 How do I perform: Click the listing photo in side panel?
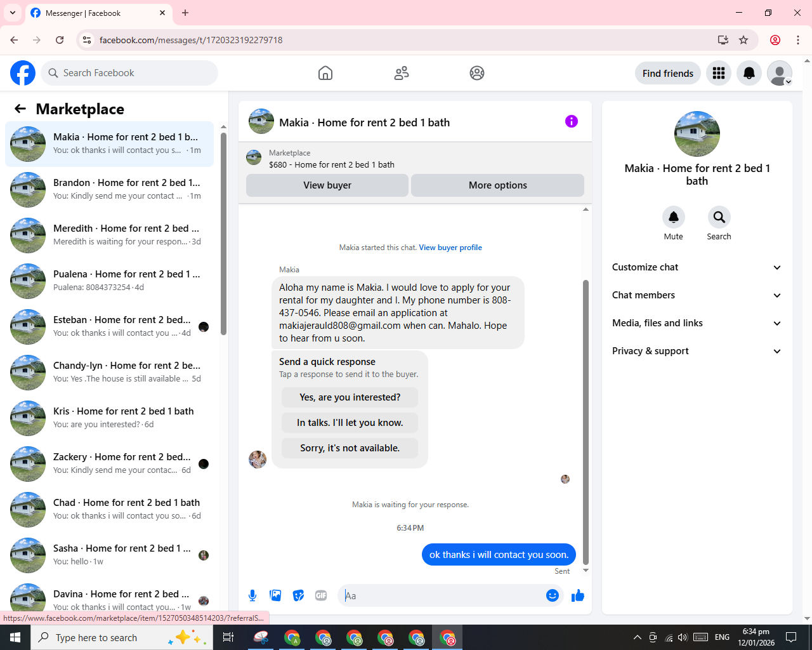tap(697, 134)
